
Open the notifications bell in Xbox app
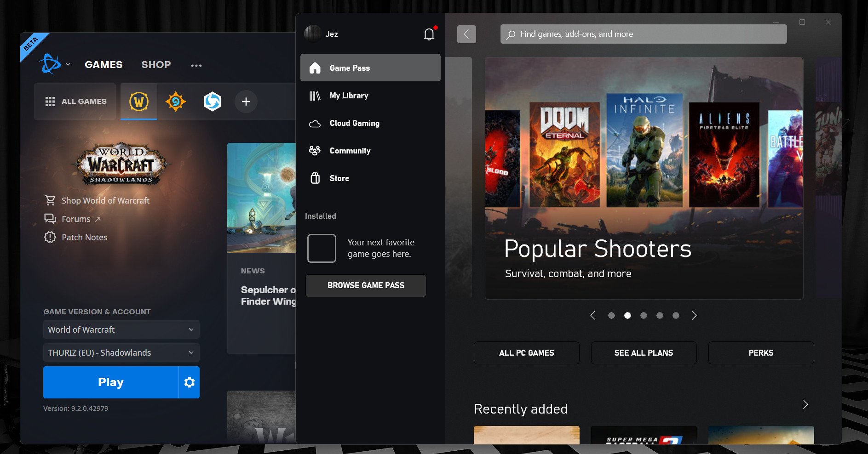pos(429,34)
